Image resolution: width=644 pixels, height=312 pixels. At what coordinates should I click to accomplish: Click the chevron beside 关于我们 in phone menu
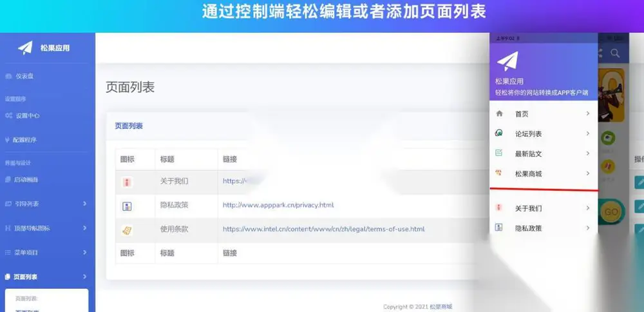coord(588,208)
